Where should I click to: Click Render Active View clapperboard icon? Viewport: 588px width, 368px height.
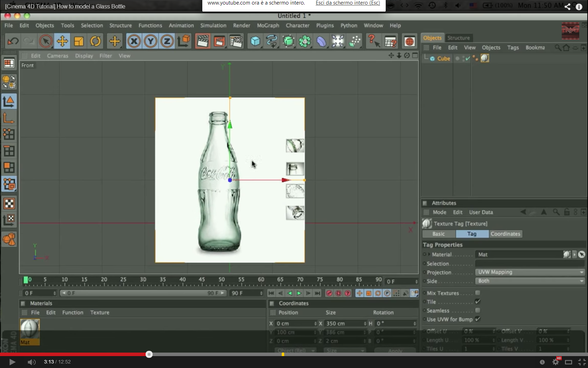tap(203, 41)
